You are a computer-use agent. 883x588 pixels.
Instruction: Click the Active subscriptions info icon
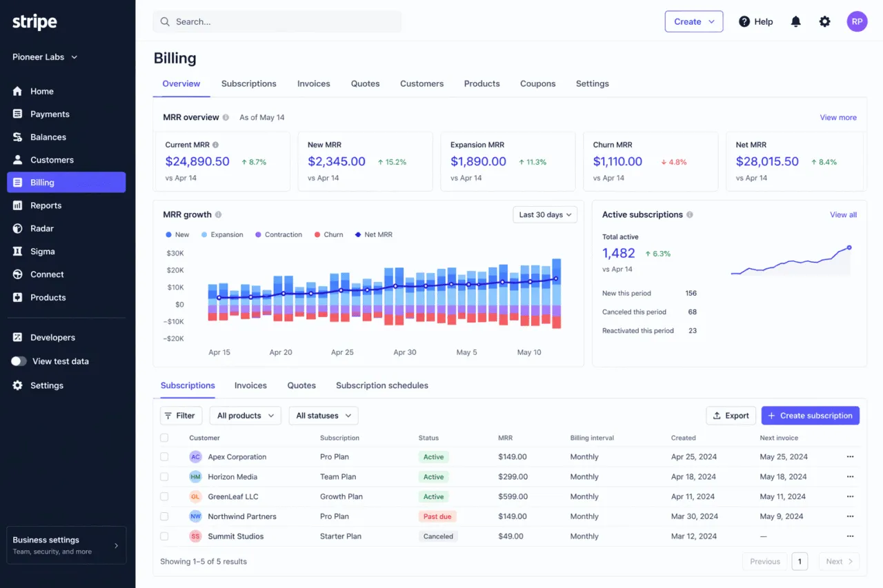pos(690,214)
